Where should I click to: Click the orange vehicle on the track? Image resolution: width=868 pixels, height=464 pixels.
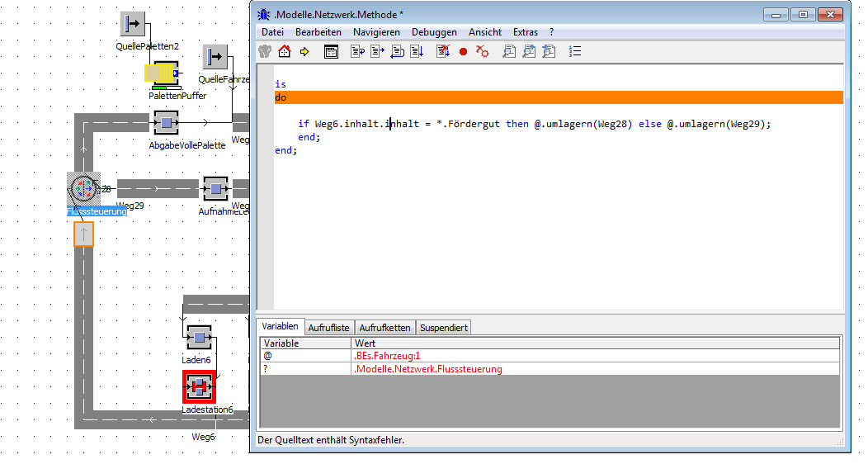click(x=83, y=234)
